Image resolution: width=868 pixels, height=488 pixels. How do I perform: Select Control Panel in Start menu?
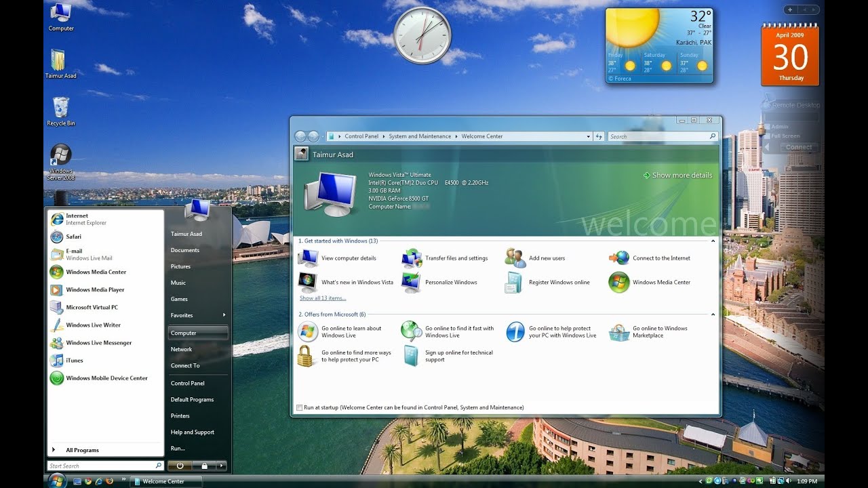(x=188, y=383)
